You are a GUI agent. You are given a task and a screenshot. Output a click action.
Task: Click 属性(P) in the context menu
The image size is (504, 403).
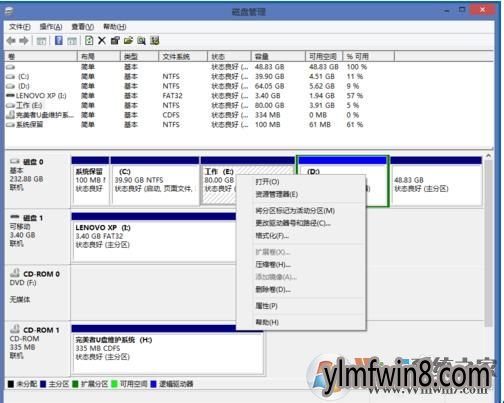[266, 306]
